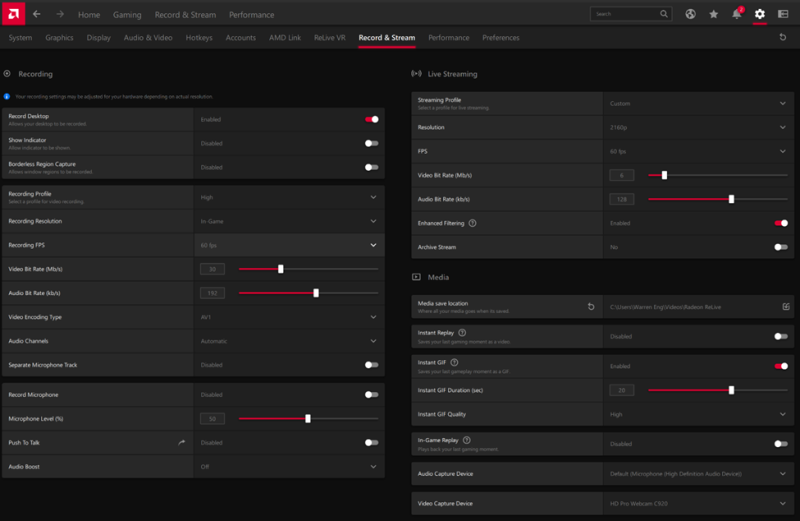This screenshot has width=800, height=521.
Task: Turn on the Record Microphone toggle
Action: tap(372, 395)
